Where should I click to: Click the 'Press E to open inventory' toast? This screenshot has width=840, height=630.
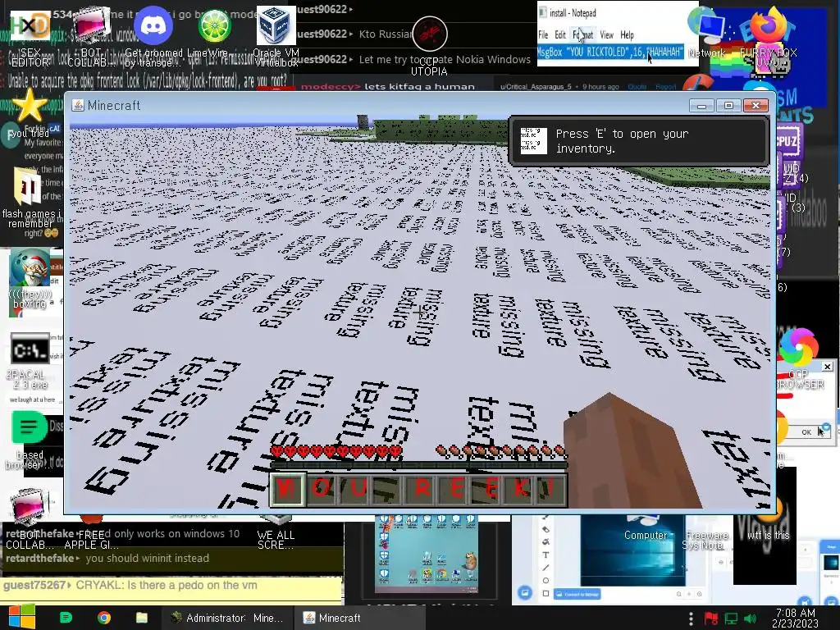coord(640,141)
